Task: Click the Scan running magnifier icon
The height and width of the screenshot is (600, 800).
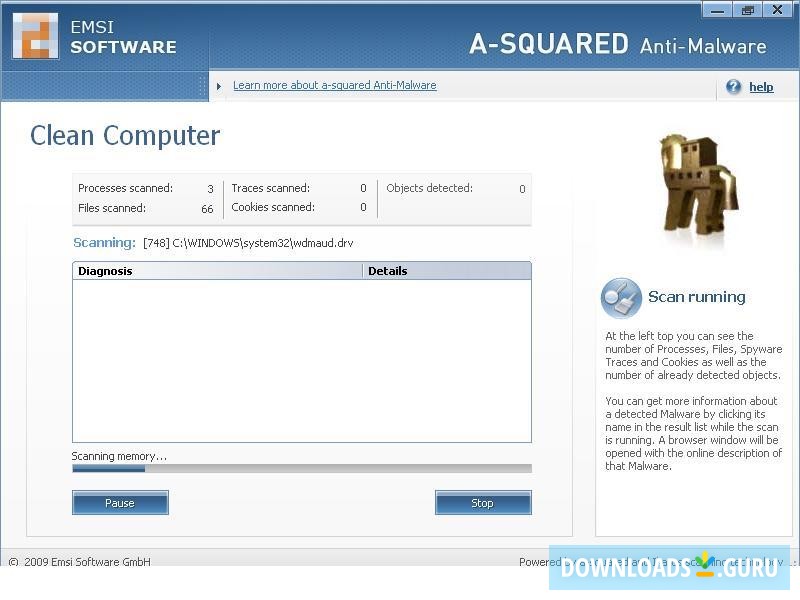Action: 621,298
